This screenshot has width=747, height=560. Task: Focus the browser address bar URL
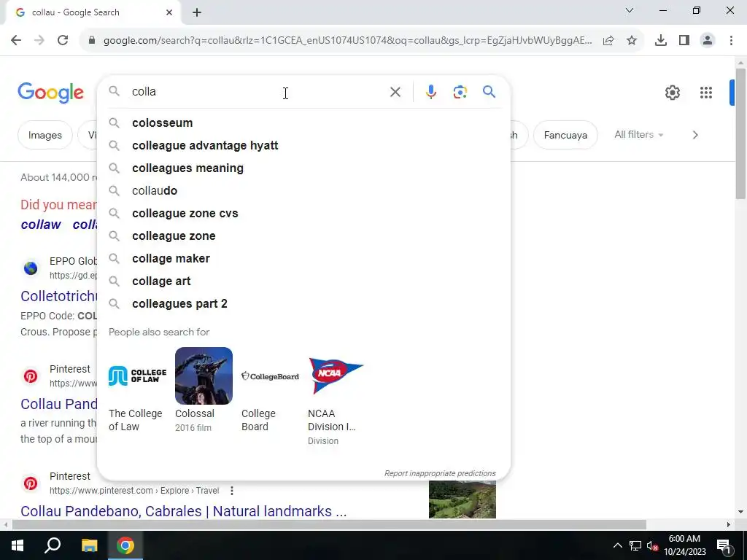point(348,41)
